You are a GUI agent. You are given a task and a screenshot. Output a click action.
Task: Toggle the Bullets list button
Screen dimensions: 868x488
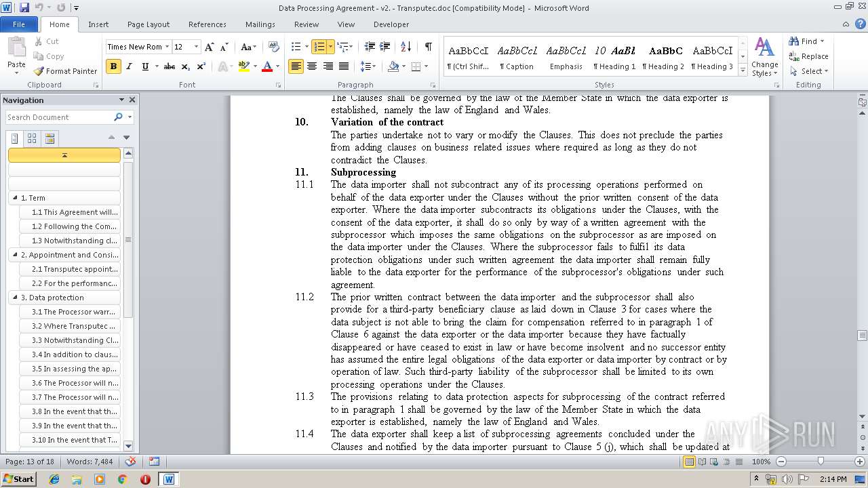pyautogui.click(x=295, y=47)
